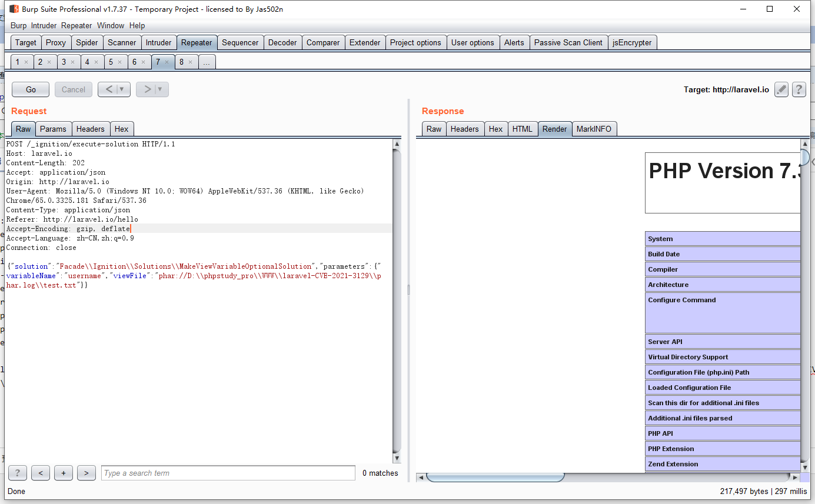Click the plus search options button
Screen dimensions: 815x504
[64, 473]
